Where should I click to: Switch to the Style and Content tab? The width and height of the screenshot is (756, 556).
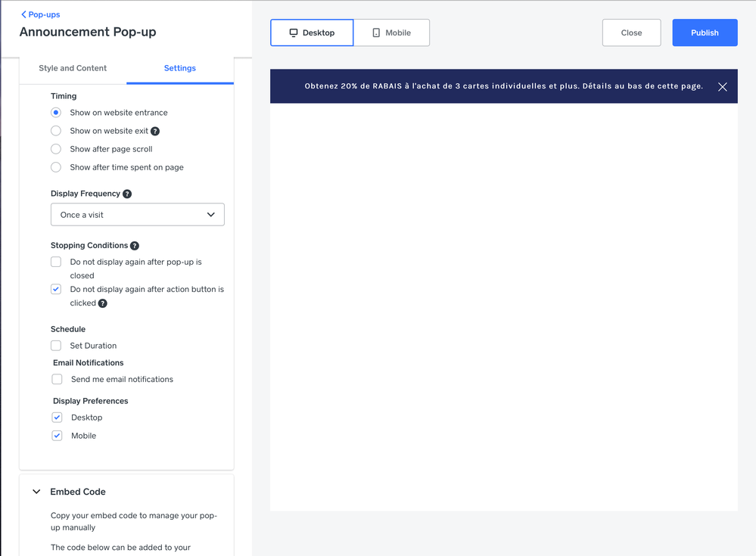coord(73,68)
